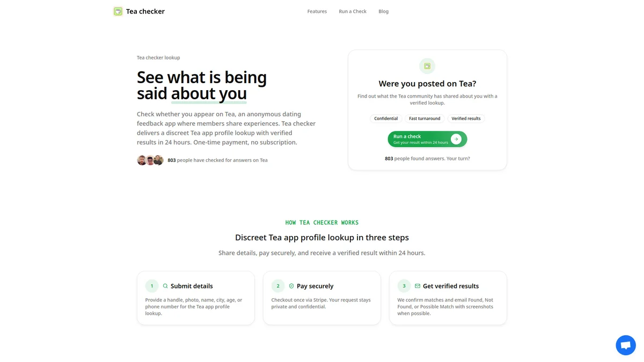
Task: Select the Verified results pill tag
Action: pyautogui.click(x=466, y=119)
